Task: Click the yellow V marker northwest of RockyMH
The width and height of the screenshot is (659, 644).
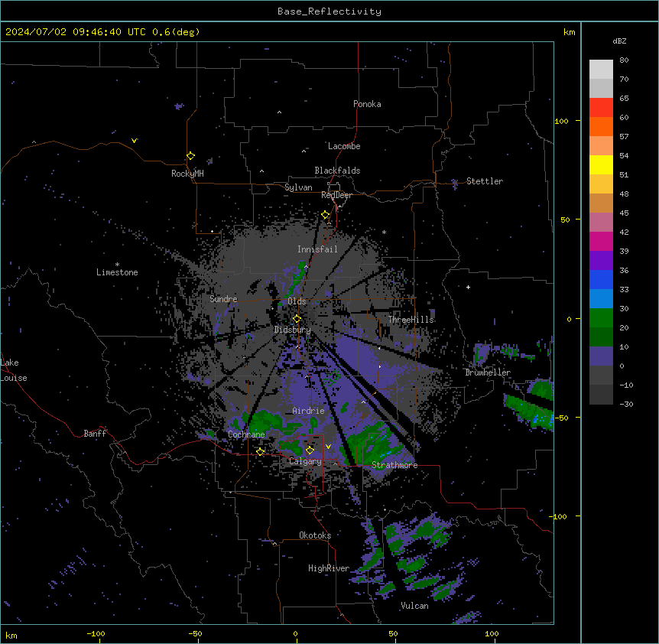Action: pyautogui.click(x=134, y=141)
